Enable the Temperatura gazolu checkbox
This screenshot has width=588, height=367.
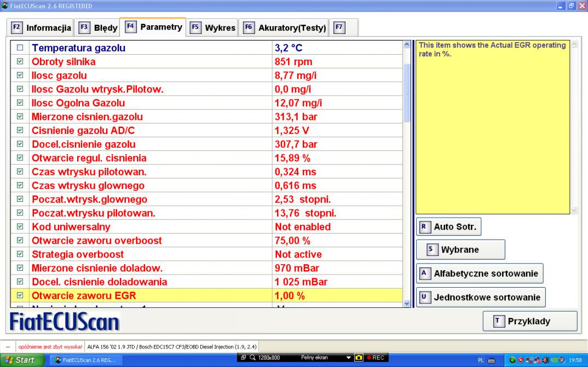(20, 48)
